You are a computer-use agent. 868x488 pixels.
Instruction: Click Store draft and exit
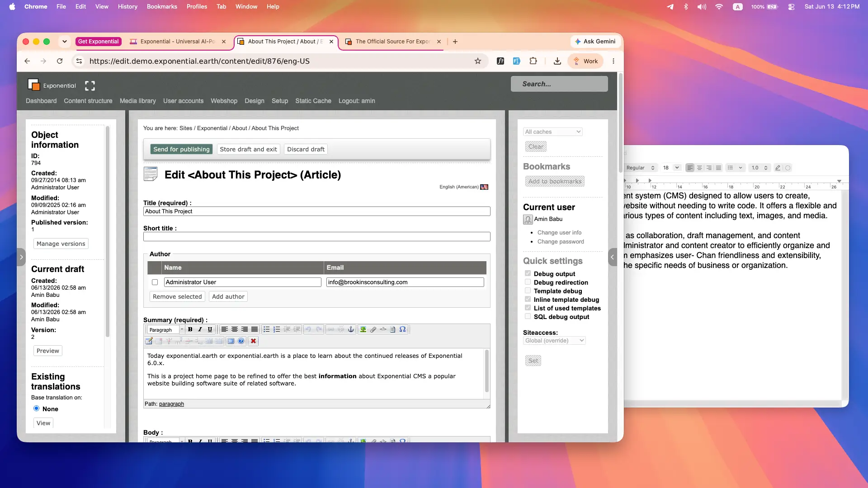pos(248,150)
